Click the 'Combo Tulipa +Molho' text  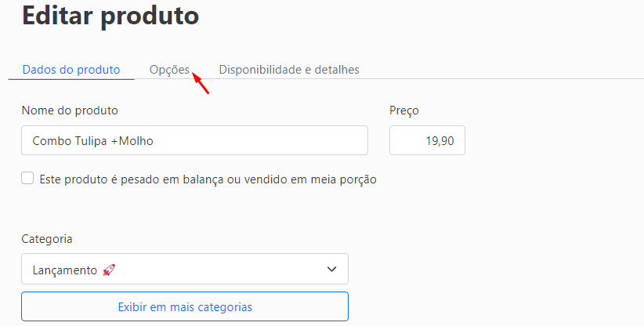click(92, 141)
